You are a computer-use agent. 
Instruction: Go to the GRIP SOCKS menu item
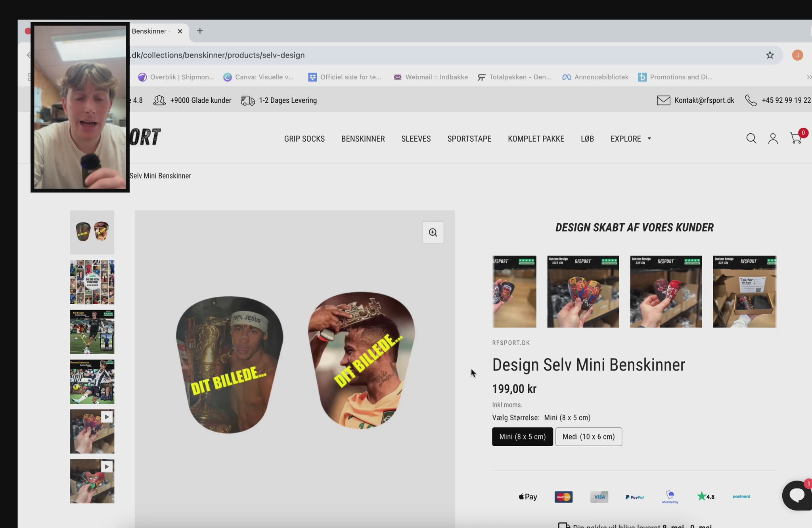pyautogui.click(x=304, y=139)
